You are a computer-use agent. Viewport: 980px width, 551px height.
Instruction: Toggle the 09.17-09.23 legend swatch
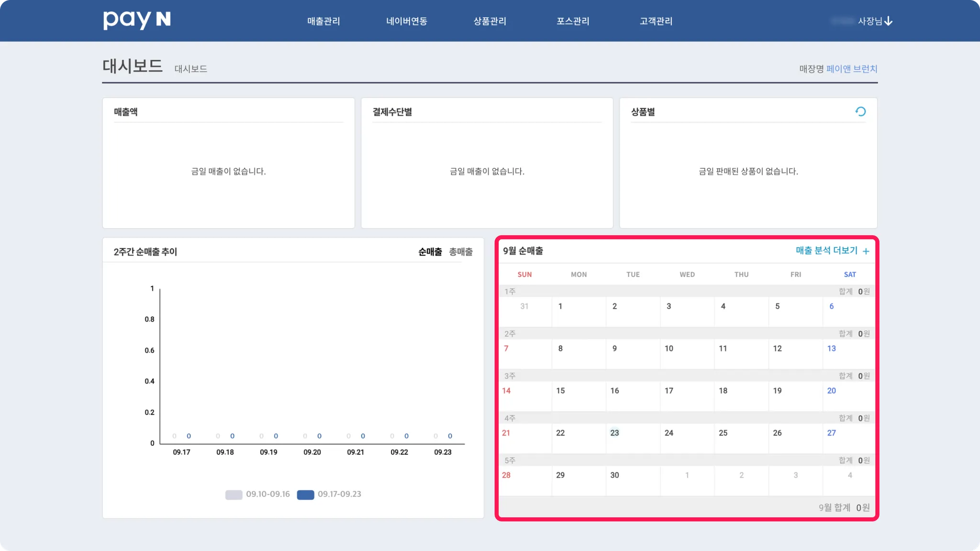pyautogui.click(x=305, y=495)
